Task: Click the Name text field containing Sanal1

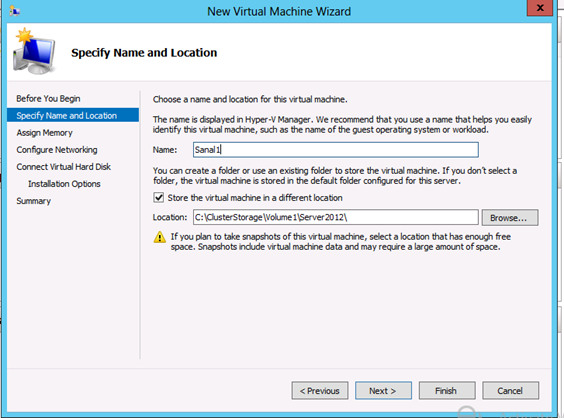Action: click(336, 150)
